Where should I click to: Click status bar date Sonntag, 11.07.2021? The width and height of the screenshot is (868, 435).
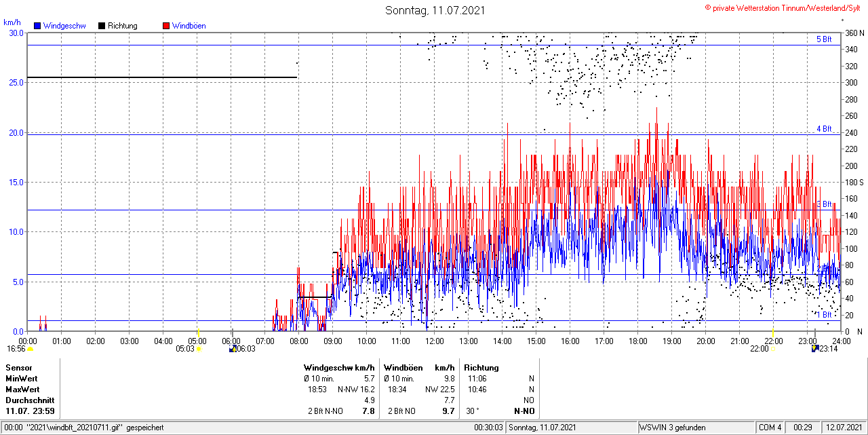coord(542,428)
